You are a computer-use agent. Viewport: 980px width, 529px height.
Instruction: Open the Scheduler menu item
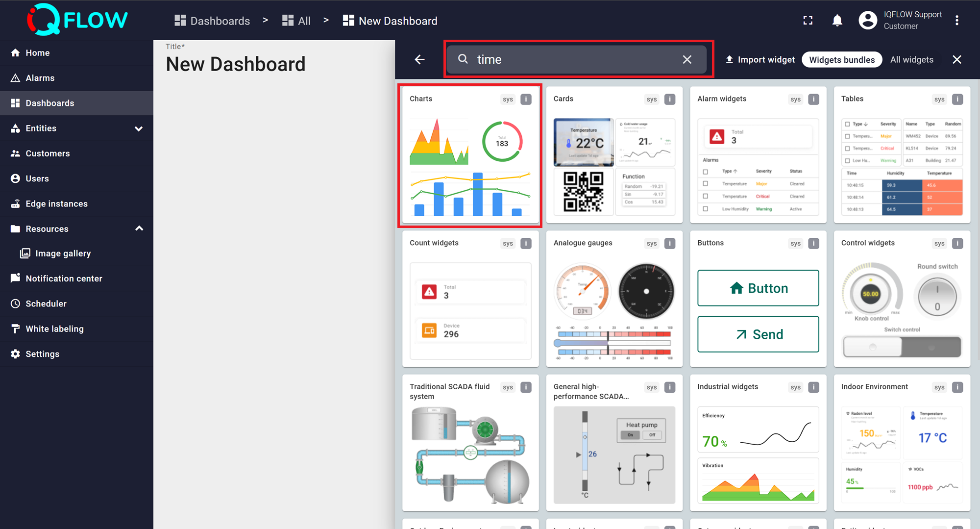[46, 303]
